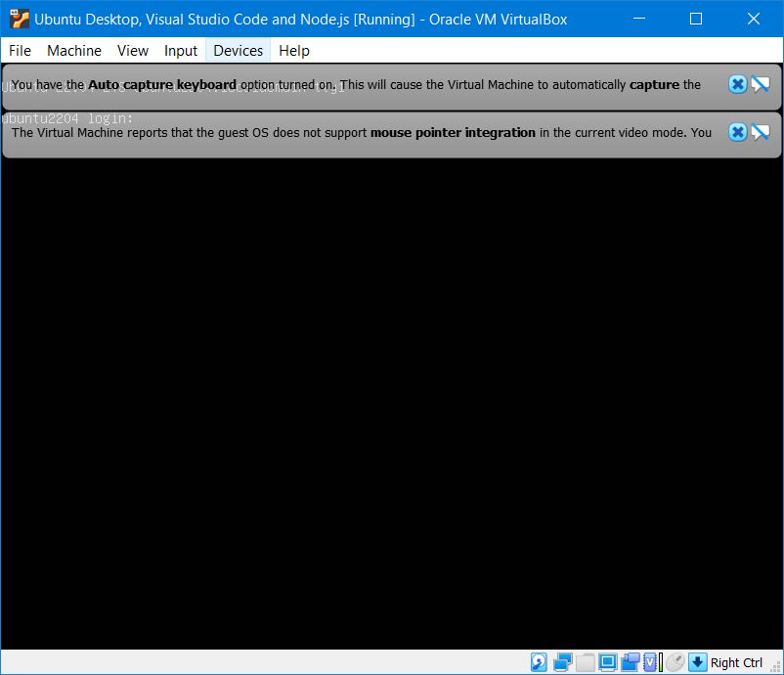Suppress future mouse pointer integration messages
The image size is (784, 675).
760,132
